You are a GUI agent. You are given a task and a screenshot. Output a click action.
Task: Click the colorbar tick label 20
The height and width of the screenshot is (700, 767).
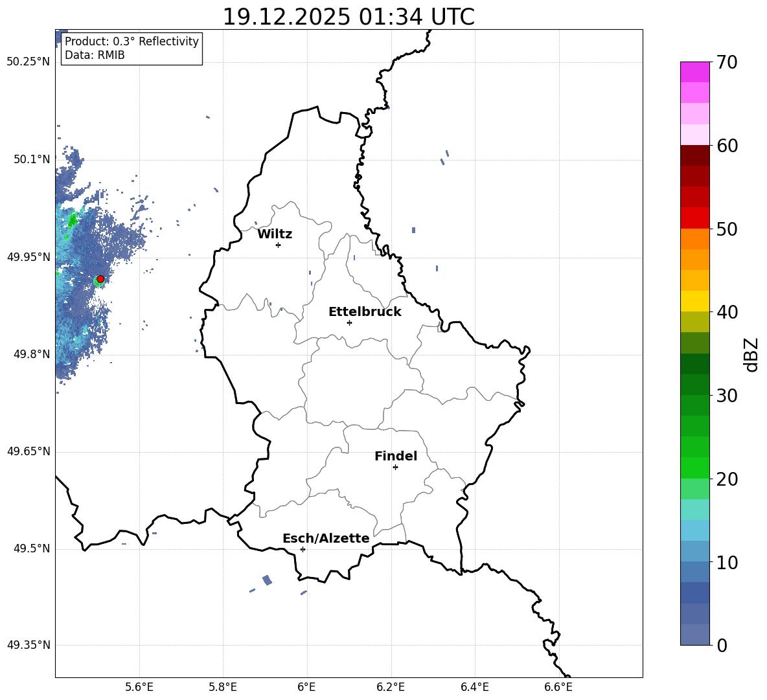pos(727,479)
